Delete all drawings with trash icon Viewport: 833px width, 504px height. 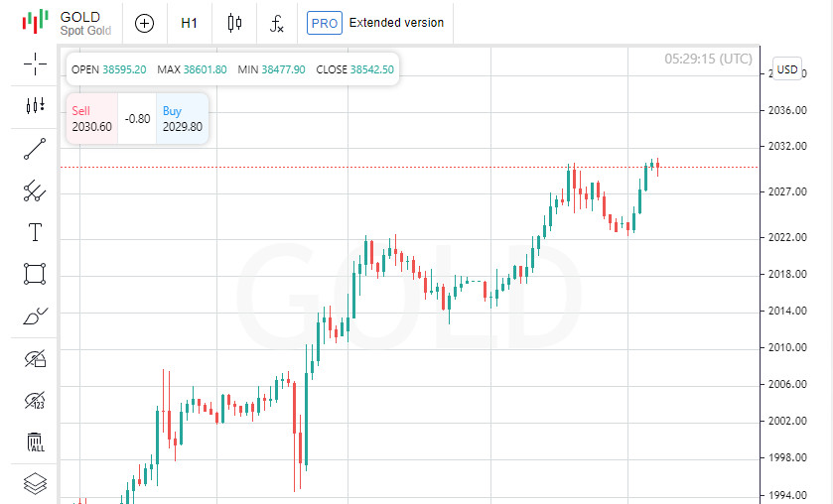tap(35, 441)
